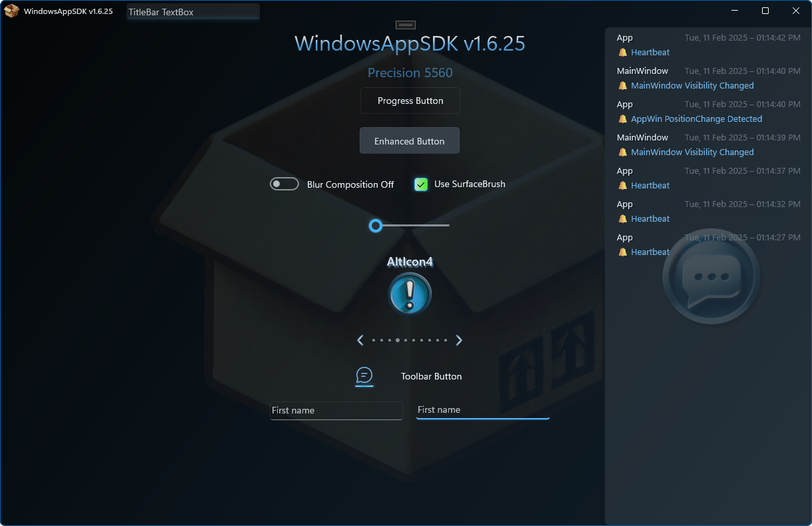The image size is (812, 526).
Task: Toggle the Blur Composition switch
Action: (x=284, y=184)
